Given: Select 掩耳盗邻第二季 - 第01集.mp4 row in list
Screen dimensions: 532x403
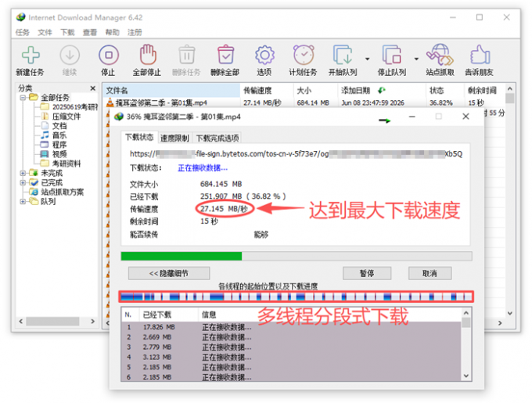Looking at the screenshot, I should (304, 103).
